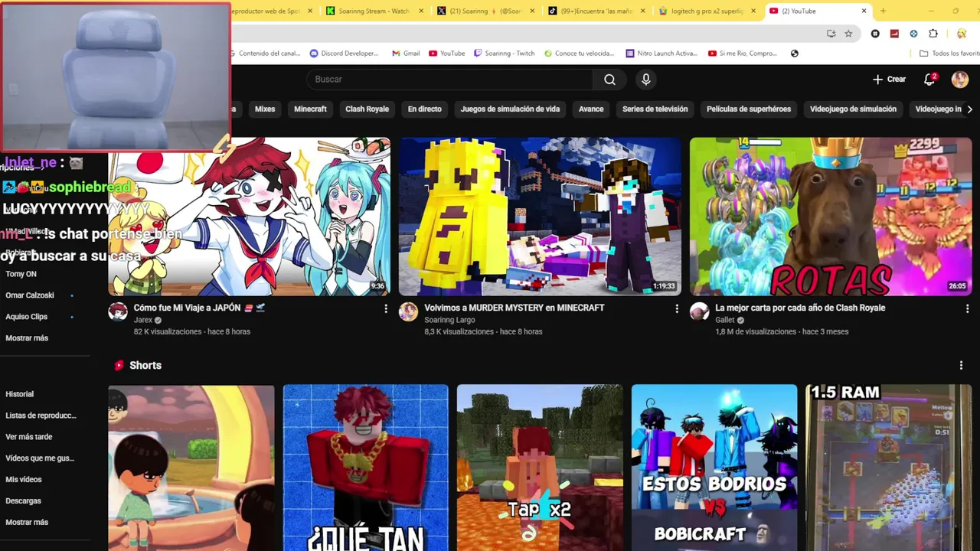
Task: Select Series de televisión chip
Action: coord(655,109)
